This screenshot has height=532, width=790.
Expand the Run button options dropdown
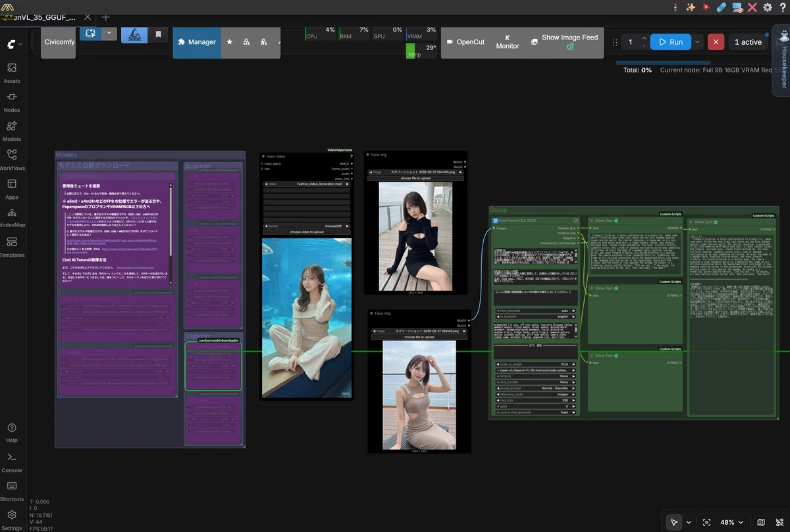(x=697, y=41)
